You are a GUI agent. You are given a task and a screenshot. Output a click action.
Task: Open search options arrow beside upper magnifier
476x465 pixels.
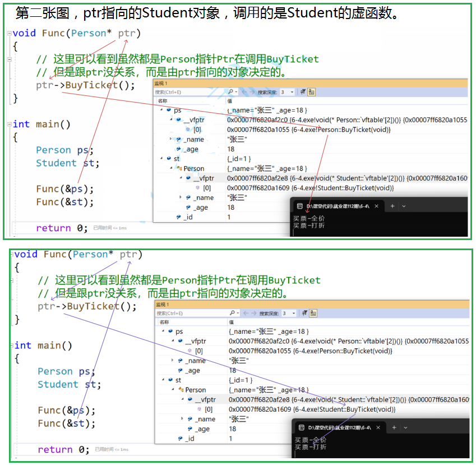pyautogui.click(x=237, y=92)
